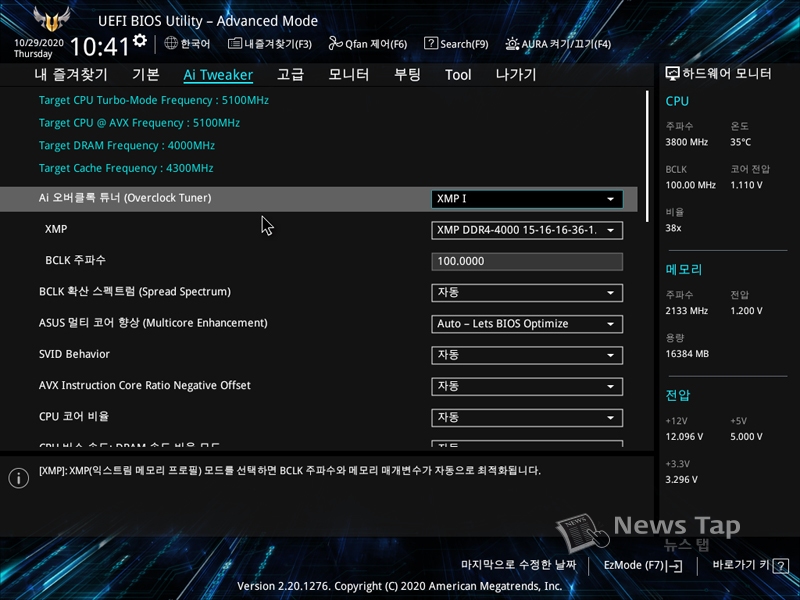Select the Ai Tweaker tab
800x600 pixels.
click(218, 75)
